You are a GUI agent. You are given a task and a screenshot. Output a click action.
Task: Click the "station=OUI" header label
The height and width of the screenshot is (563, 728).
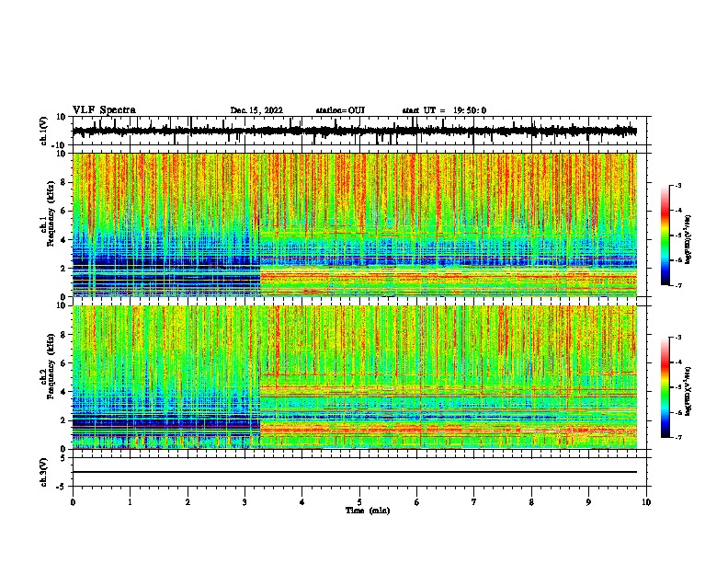click(x=340, y=110)
